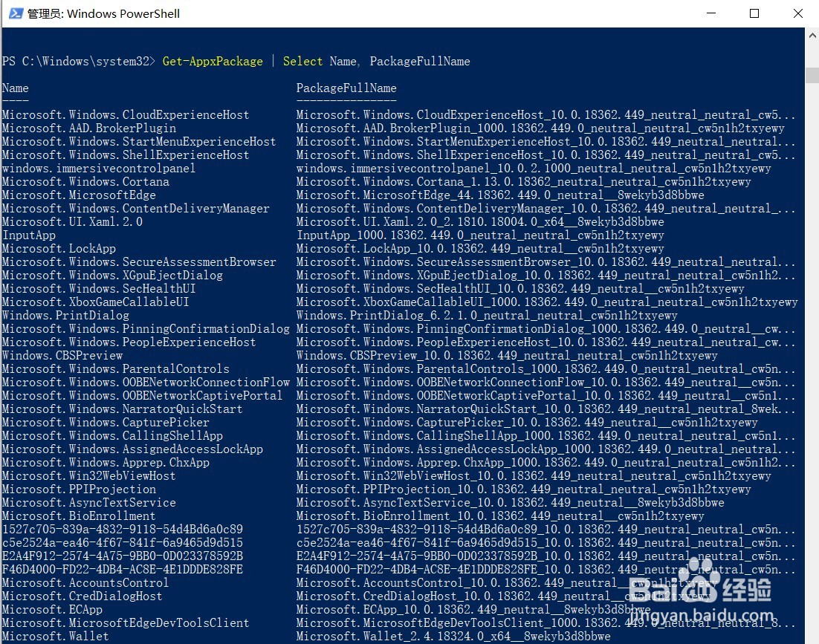Click the 1527c705-839a GUID name entry

(122, 530)
